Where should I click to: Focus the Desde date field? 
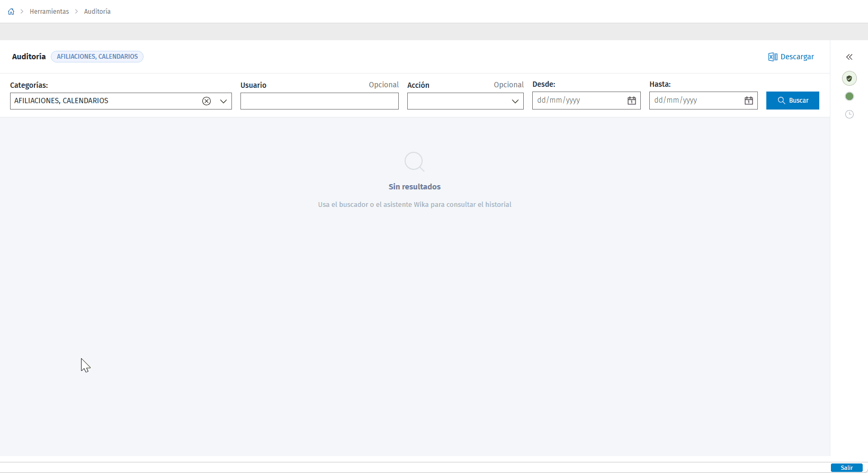tap(586, 101)
